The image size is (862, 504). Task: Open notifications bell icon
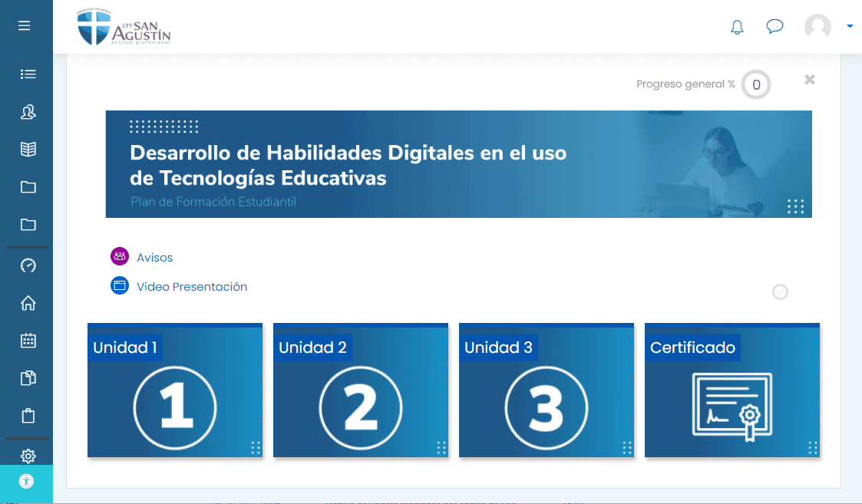click(737, 28)
